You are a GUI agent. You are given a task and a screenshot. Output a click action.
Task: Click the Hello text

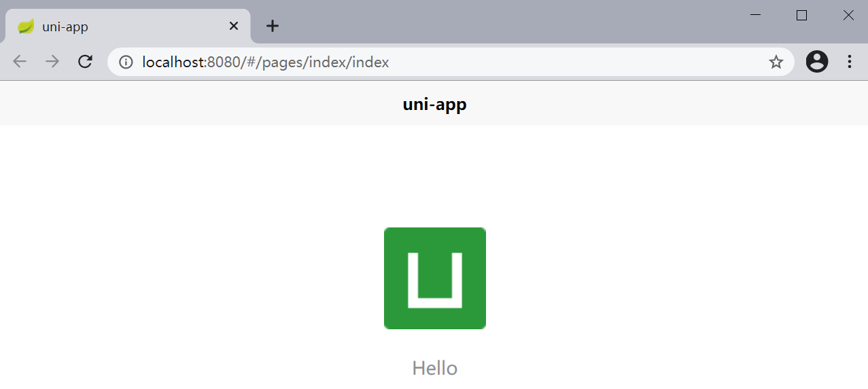point(435,368)
